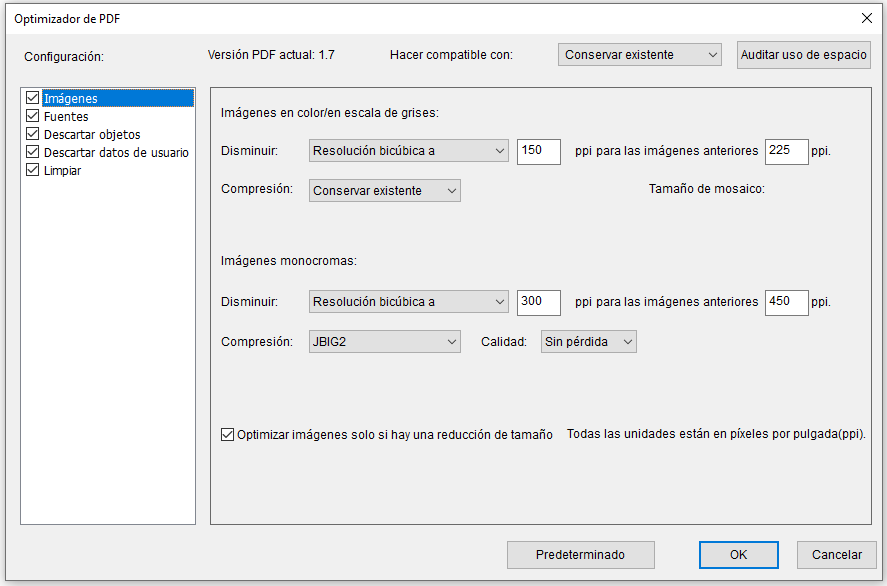
Task: Open the color images "Compresión" dropdown
Action: [x=384, y=190]
